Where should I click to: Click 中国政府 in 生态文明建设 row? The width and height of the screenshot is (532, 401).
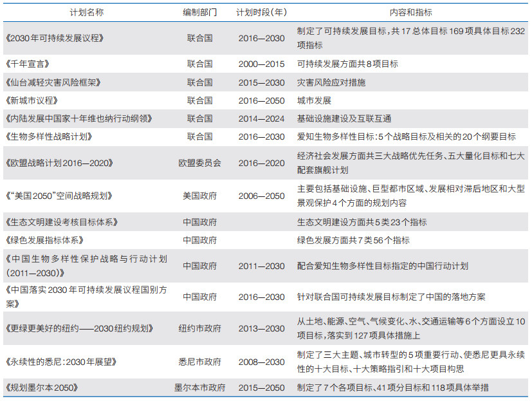point(200,222)
